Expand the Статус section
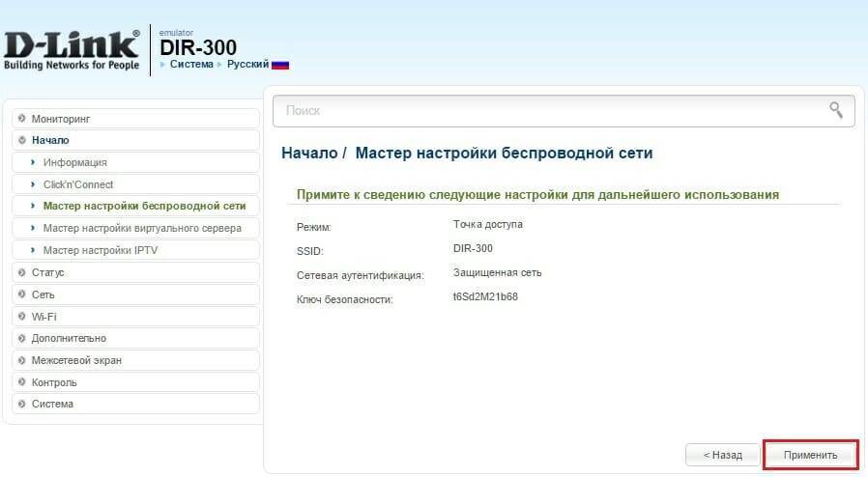The width and height of the screenshot is (868, 477). tap(135, 272)
